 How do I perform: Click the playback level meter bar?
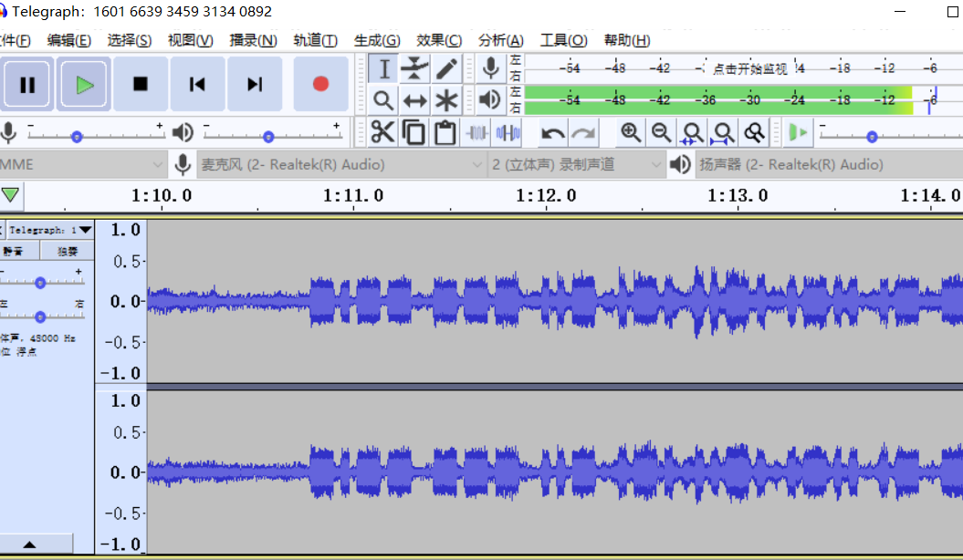tap(743, 99)
